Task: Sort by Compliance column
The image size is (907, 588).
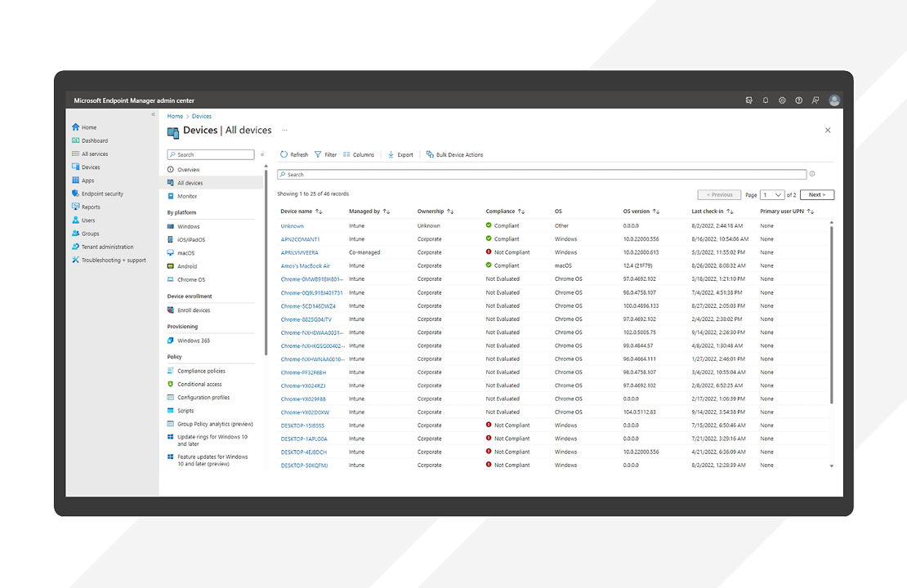Action: click(x=506, y=212)
